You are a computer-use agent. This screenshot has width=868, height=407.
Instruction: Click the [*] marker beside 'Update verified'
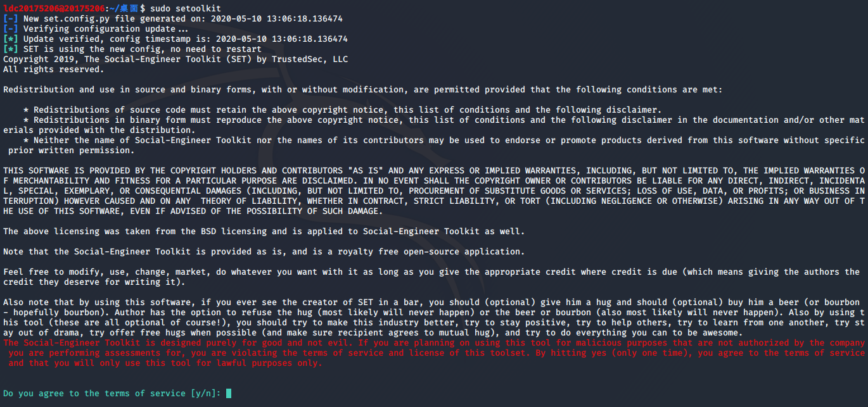(10, 39)
